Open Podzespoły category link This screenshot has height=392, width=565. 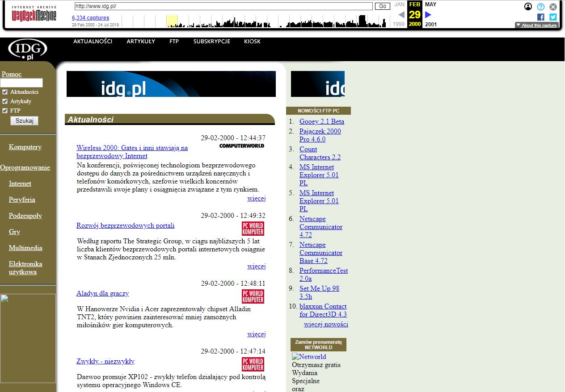tap(25, 216)
